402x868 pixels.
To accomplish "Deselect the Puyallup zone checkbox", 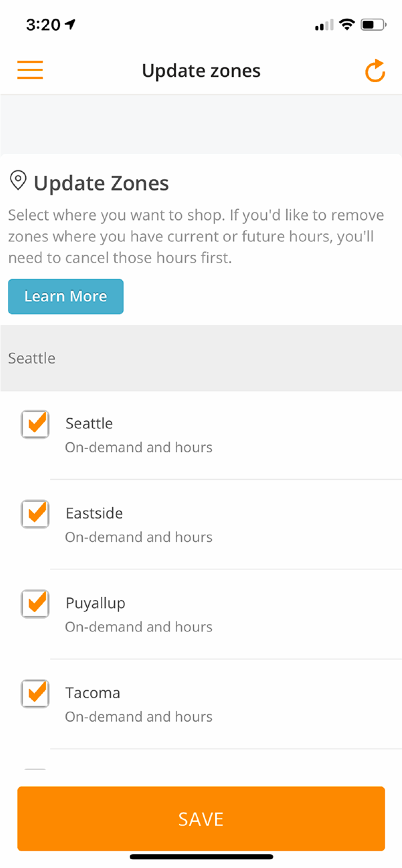I will (35, 604).
